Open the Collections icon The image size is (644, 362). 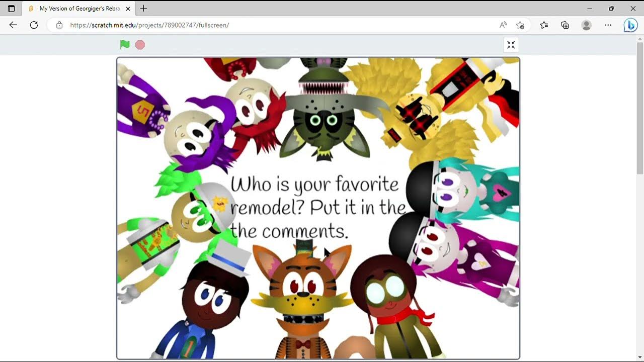(565, 25)
